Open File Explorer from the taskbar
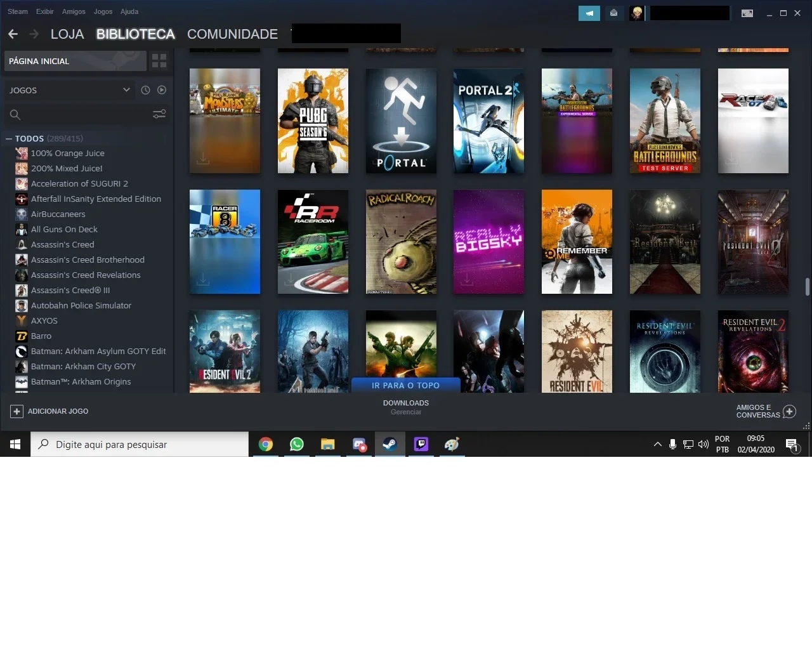 pos(327,444)
